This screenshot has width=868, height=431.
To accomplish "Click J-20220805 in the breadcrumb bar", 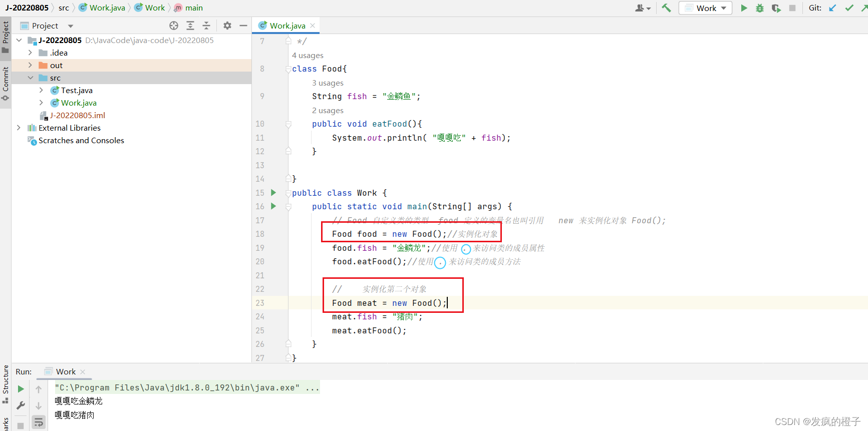I will point(27,8).
